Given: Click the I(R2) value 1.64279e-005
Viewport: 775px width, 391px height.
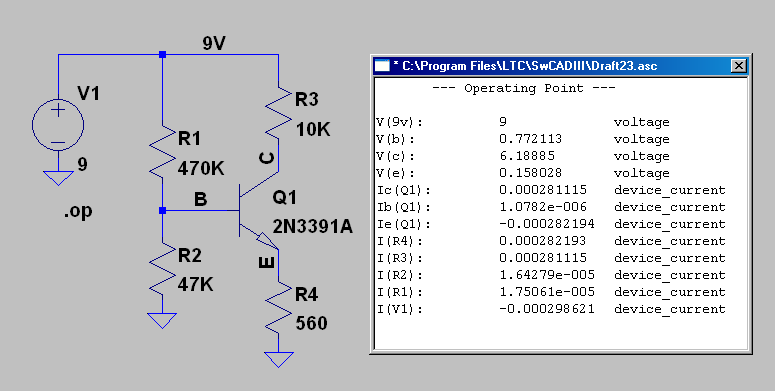Looking at the screenshot, I should coord(547,275).
